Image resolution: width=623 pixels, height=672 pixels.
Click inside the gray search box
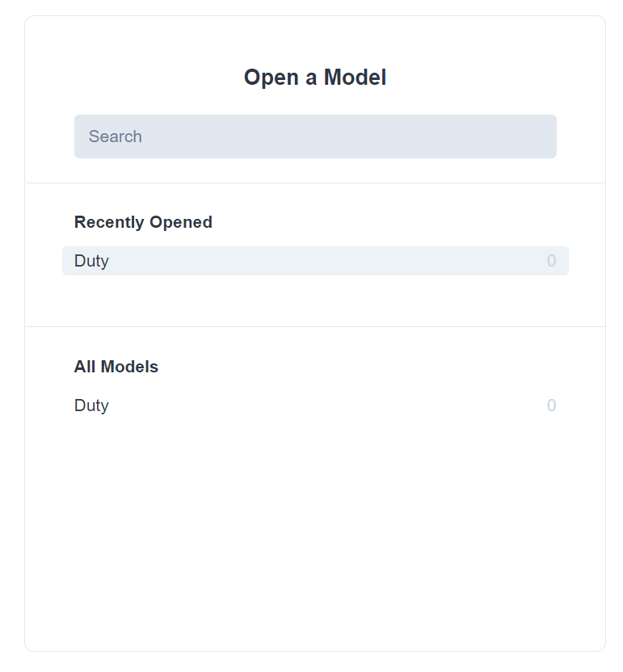pos(315,136)
